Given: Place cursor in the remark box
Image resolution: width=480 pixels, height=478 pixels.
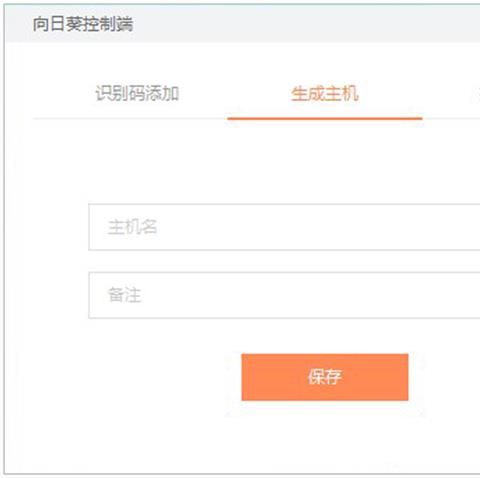Looking at the screenshot, I should pos(284,295).
